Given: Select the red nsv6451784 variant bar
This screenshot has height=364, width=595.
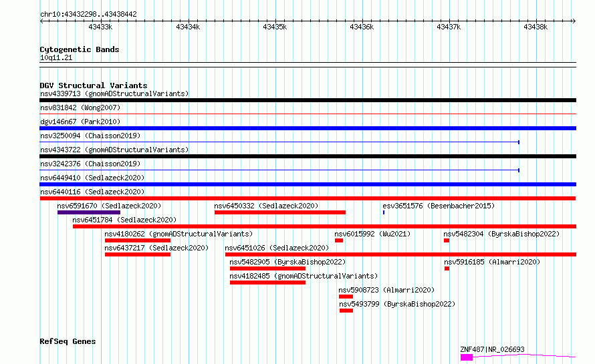Looking at the screenshot, I should [324, 226].
